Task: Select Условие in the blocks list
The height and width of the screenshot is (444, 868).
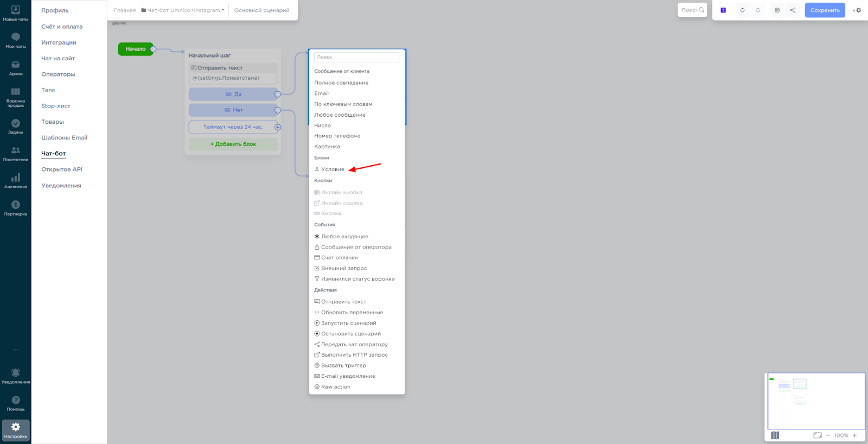Action: 332,169
